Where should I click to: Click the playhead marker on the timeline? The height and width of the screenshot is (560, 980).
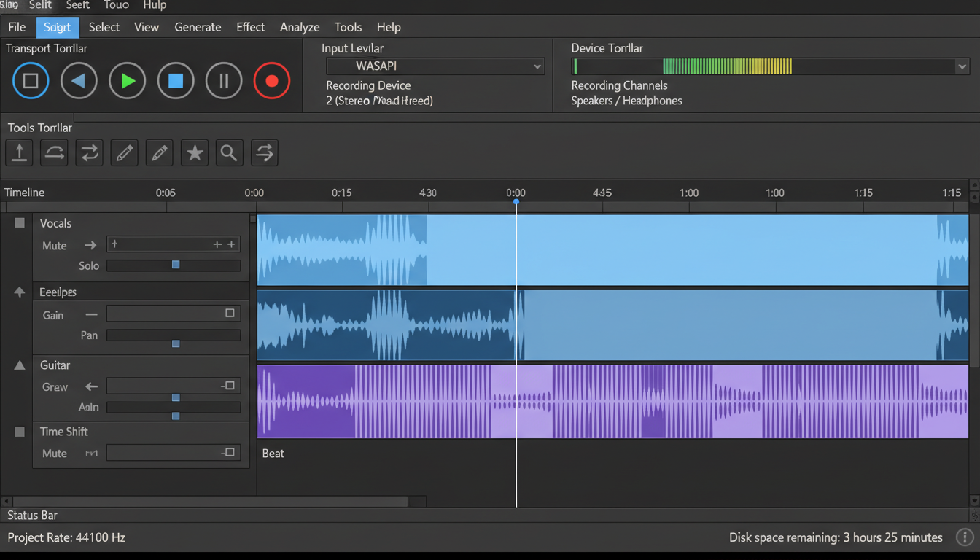[516, 203]
